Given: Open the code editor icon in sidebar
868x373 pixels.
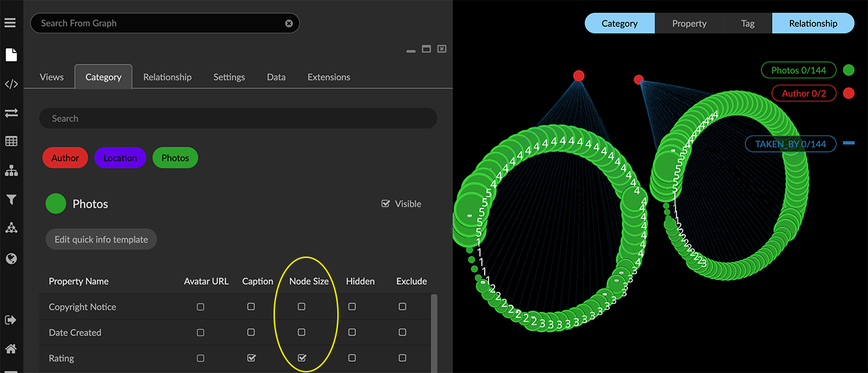Looking at the screenshot, I should [11, 84].
